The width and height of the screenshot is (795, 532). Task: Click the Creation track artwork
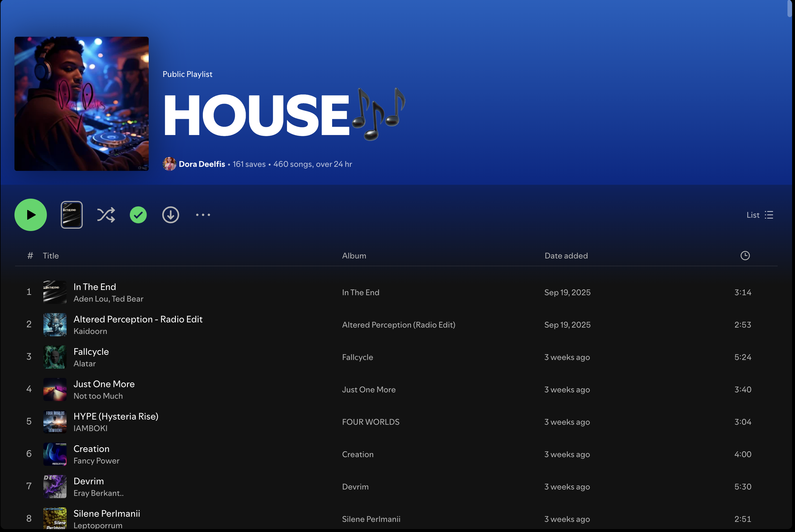(55, 454)
